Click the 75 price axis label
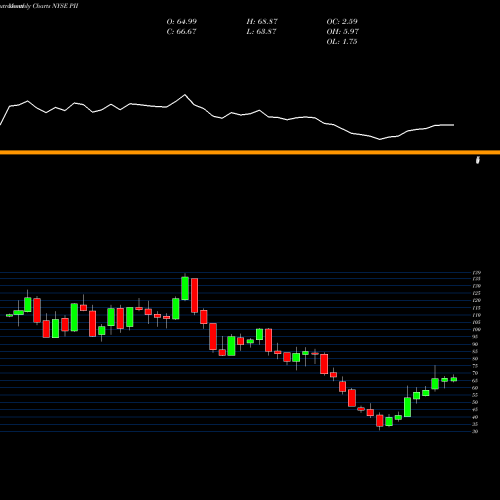The image size is (500, 500). click(476, 366)
